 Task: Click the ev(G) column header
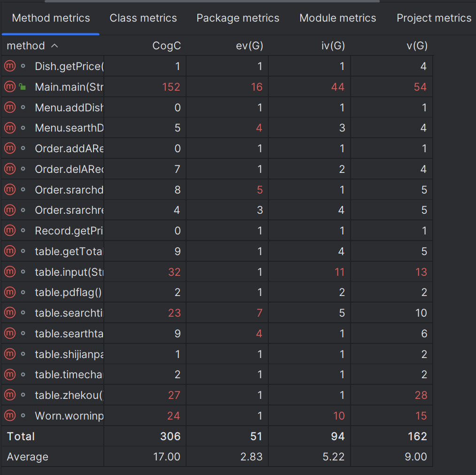[250, 46]
